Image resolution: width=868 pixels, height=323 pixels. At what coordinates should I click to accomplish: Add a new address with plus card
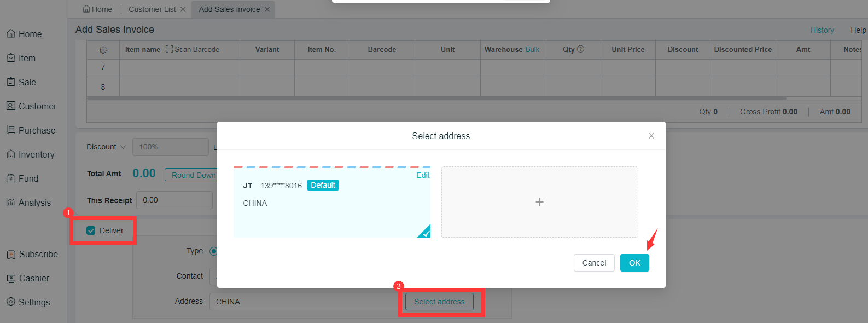pos(539,202)
